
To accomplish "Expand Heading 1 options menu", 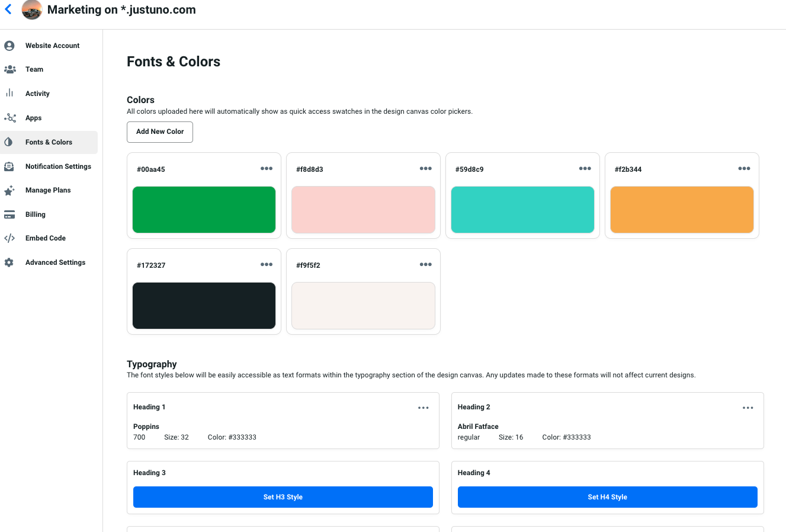I will [423, 408].
